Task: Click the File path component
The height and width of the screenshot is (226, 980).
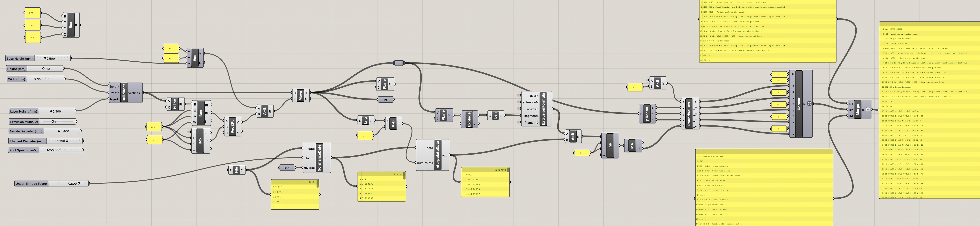Action: (x=236, y=170)
